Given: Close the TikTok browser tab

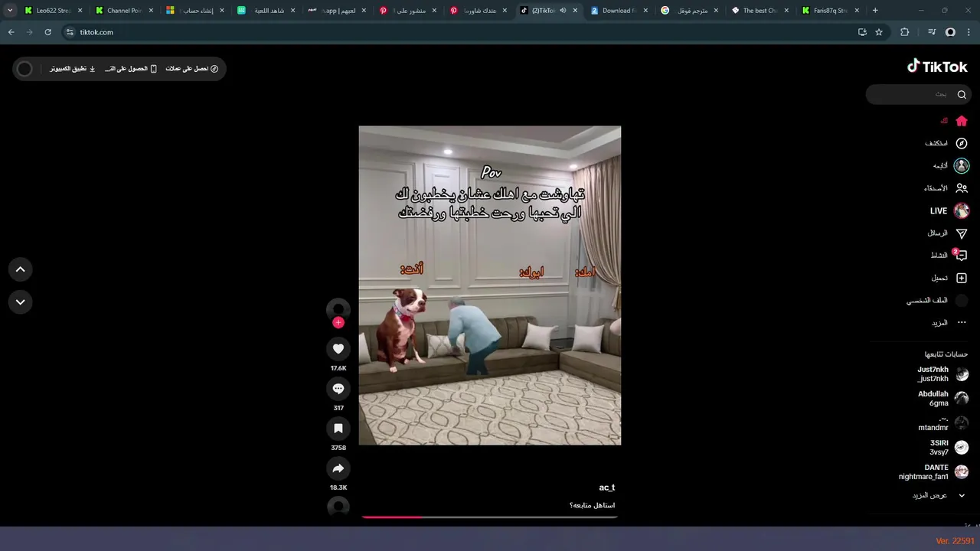Looking at the screenshot, I should [575, 11].
